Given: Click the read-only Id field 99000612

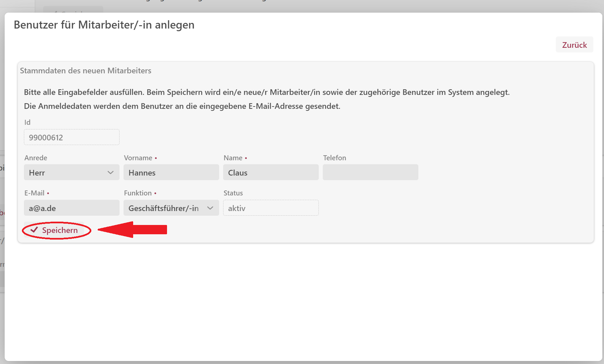Looking at the screenshot, I should 71,137.
